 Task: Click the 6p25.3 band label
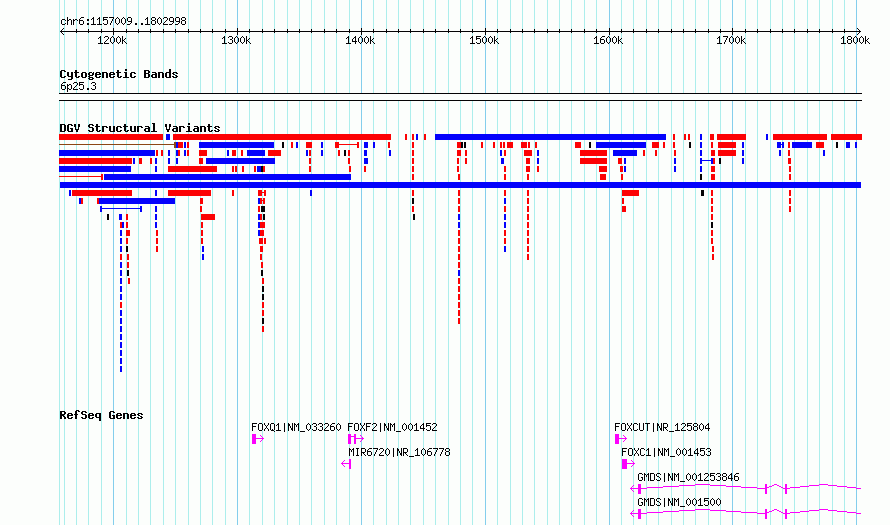(78, 86)
